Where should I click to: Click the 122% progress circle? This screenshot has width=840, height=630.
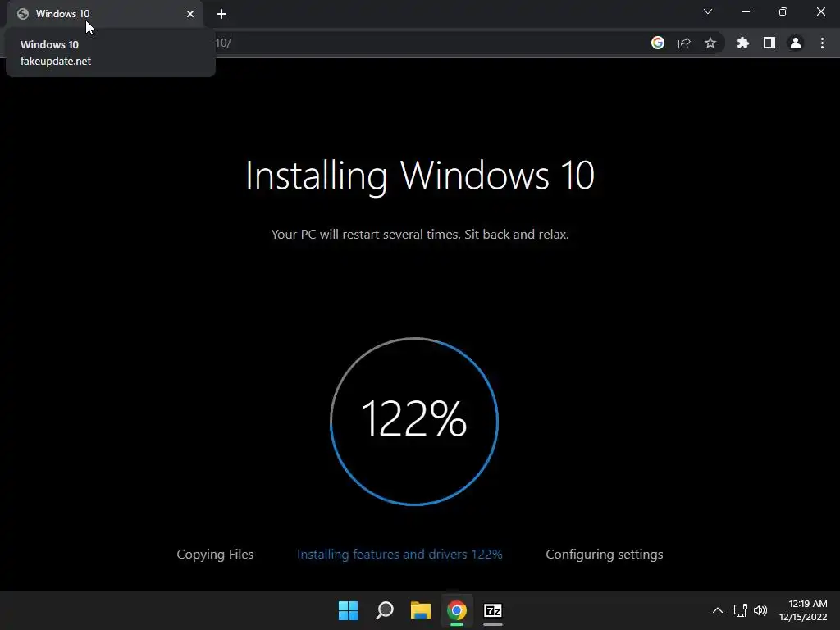[x=414, y=421]
